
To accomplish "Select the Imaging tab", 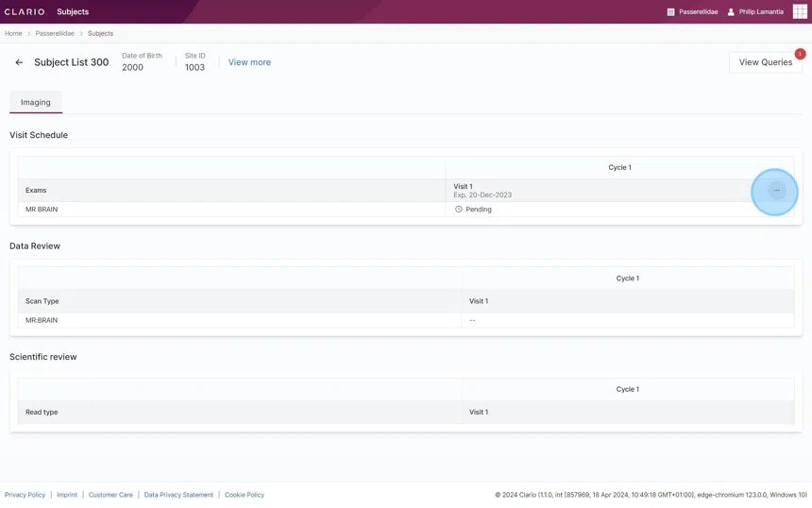I will click(x=36, y=102).
